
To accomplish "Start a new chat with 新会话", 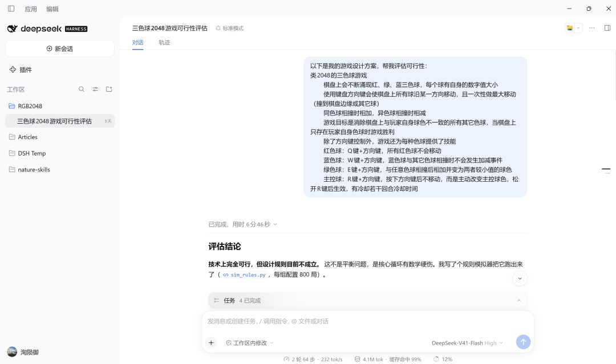I will coord(60,48).
